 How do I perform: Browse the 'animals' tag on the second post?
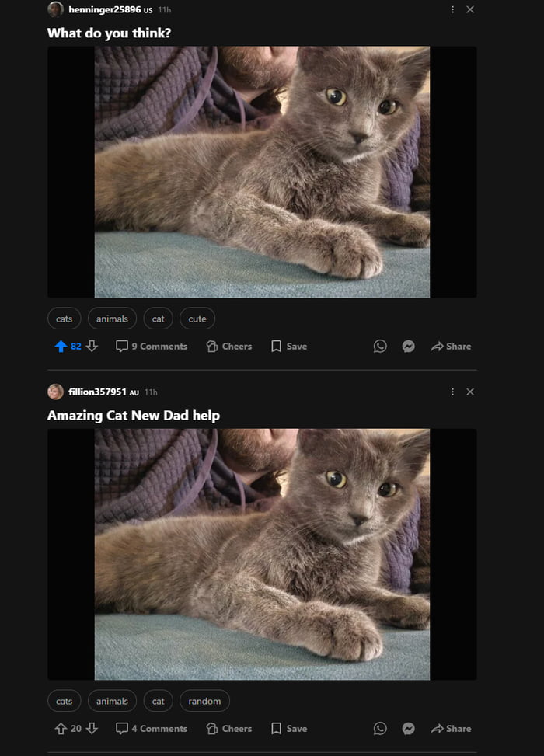pyautogui.click(x=112, y=701)
